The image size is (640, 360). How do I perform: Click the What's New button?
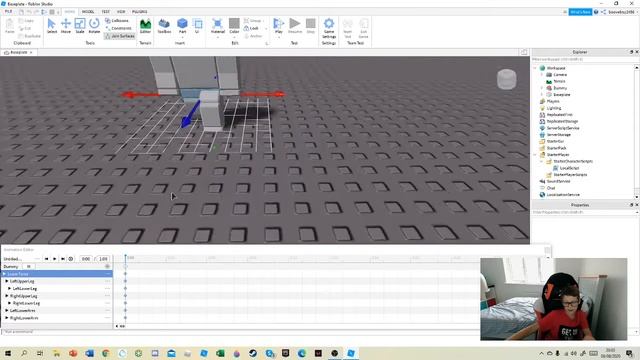580,12
